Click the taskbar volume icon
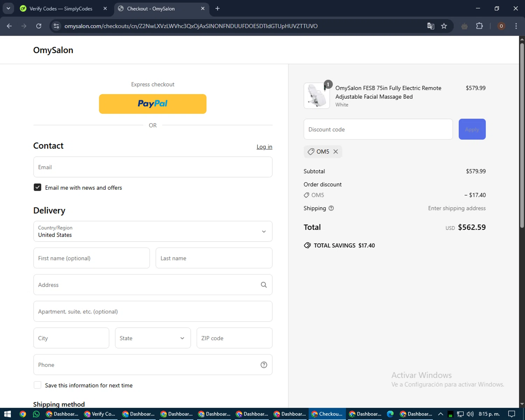Image resolution: width=525 pixels, height=420 pixels. tap(470, 414)
